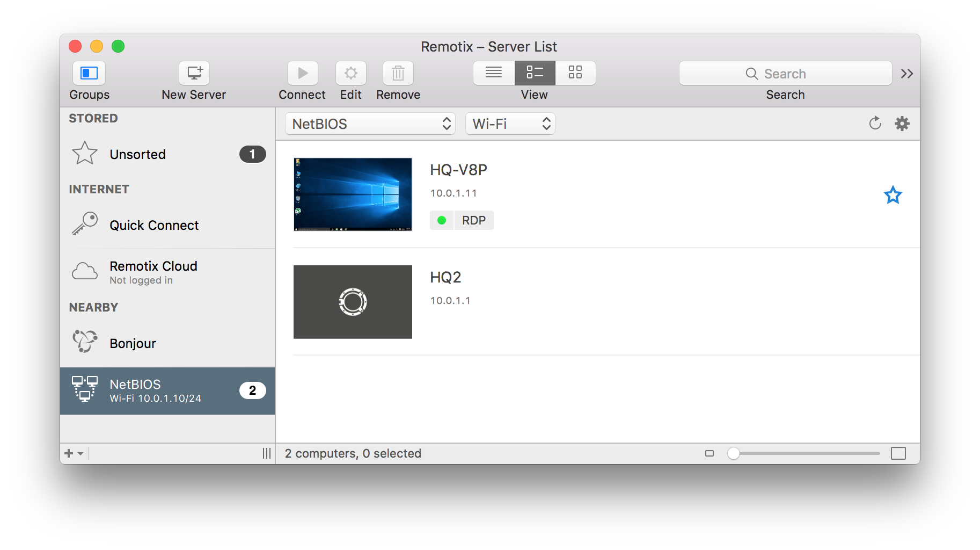Click into the Search field
Screen dimensions: 980x550
pyautogui.click(x=785, y=73)
